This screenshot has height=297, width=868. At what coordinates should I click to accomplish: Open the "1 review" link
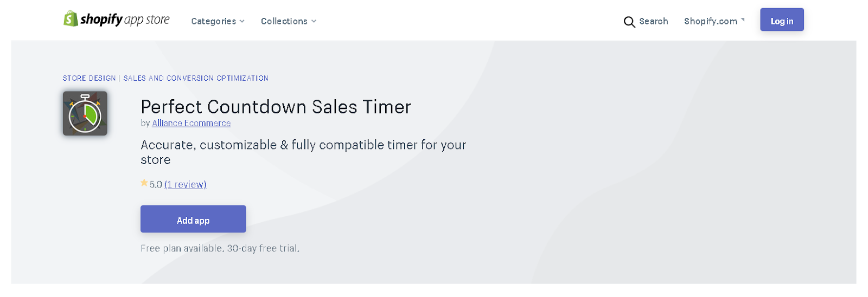point(186,184)
